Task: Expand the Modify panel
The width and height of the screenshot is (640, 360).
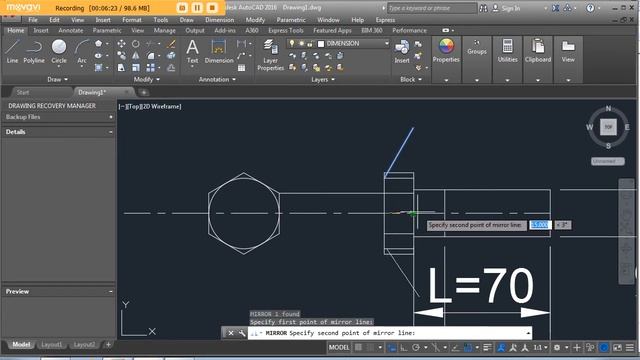Action: click(x=147, y=79)
